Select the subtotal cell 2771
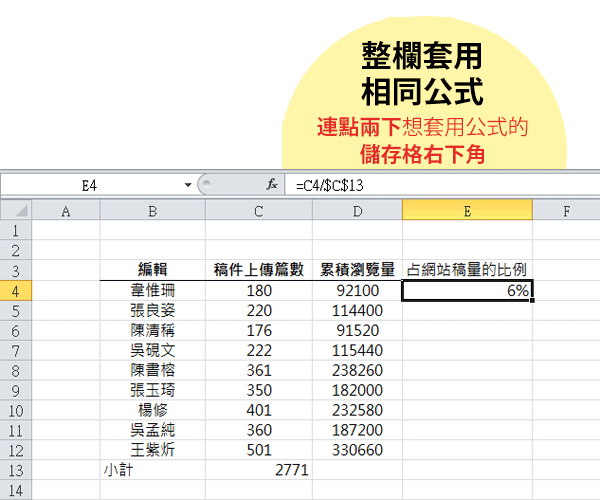 259,470
